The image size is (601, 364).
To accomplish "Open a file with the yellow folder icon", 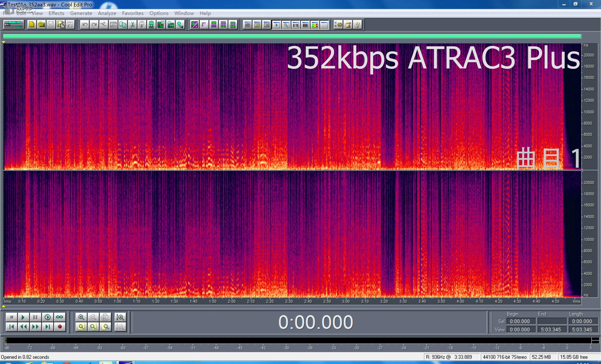I will pyautogui.click(x=41, y=25).
